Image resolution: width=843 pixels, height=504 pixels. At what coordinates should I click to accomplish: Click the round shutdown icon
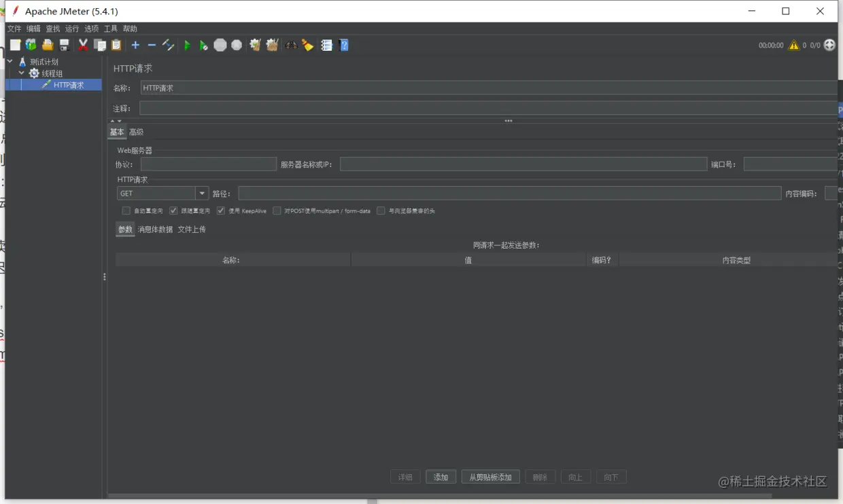point(237,45)
